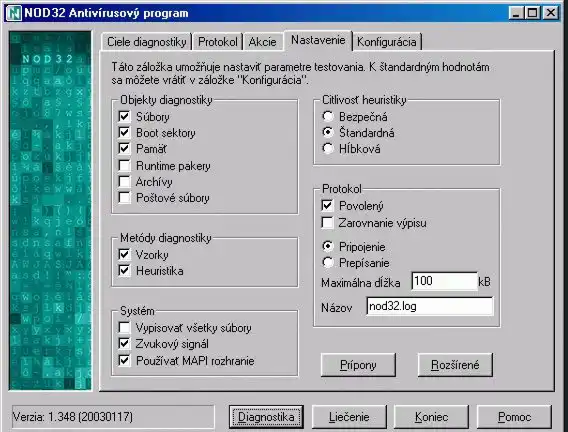Toggle the Boot sektory checkbox
Screen dimensions: 568x432
124,133
